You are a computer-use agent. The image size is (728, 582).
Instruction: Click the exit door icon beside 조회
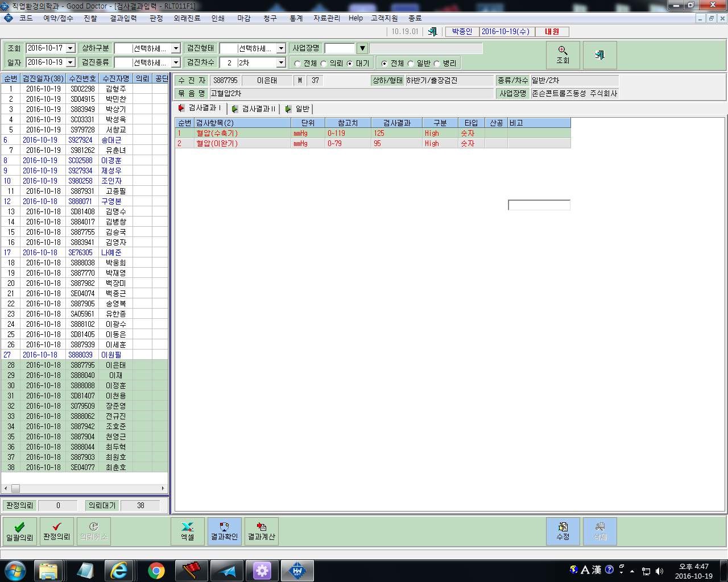point(599,55)
